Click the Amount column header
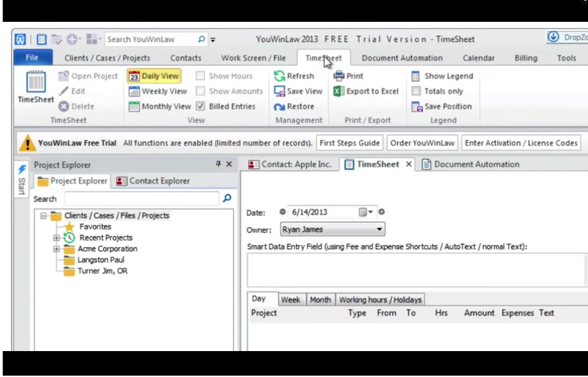Screen dimensions: 588x377 click(x=479, y=313)
